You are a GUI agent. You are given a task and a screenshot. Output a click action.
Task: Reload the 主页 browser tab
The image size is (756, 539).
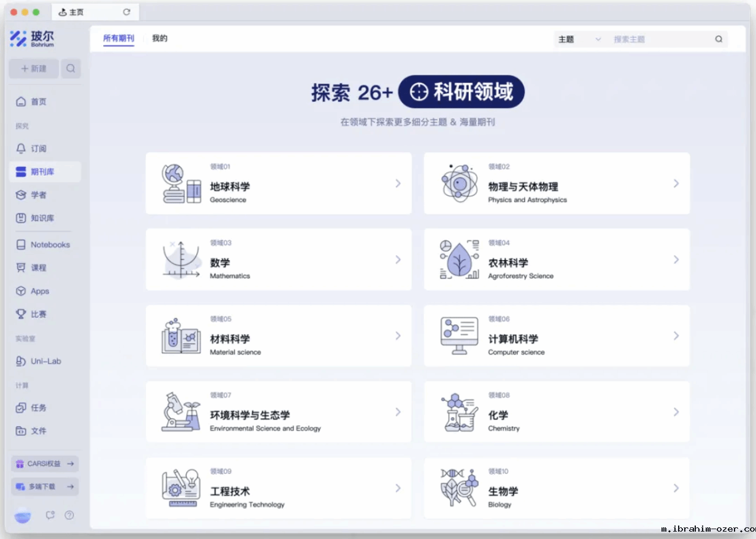[x=126, y=12]
